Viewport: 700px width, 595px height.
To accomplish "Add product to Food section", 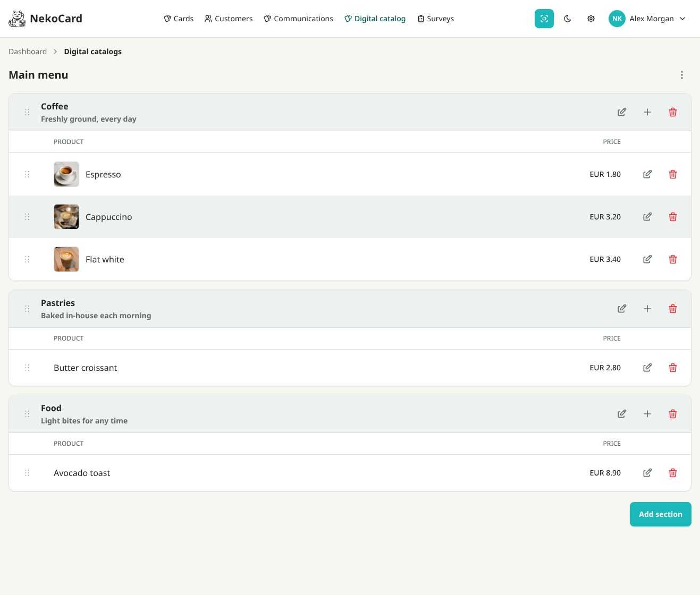I will click(x=647, y=414).
